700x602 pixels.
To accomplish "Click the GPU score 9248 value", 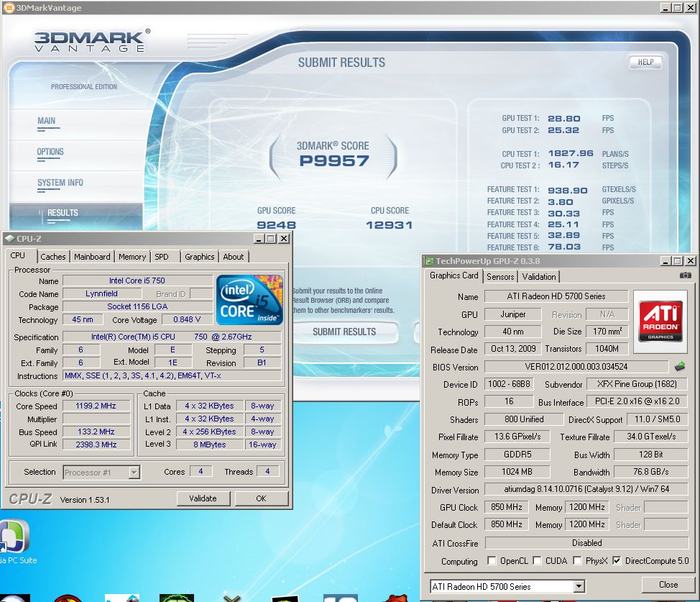I will 277,225.
